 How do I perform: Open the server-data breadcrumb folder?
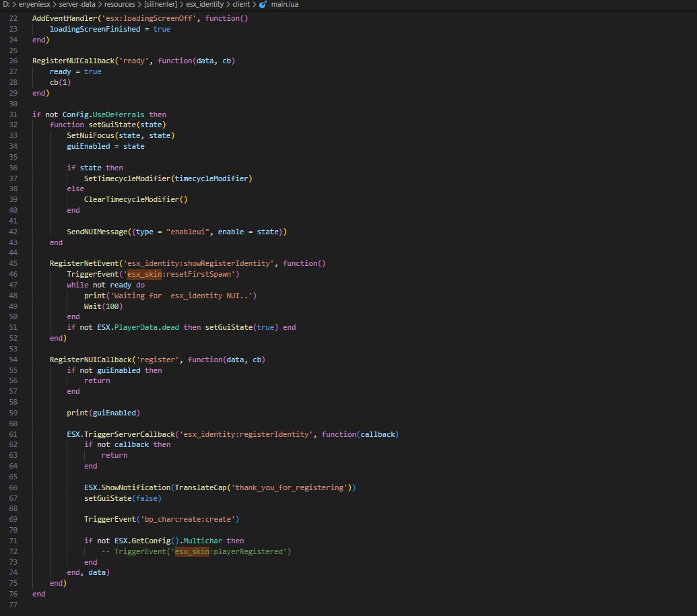[77, 5]
